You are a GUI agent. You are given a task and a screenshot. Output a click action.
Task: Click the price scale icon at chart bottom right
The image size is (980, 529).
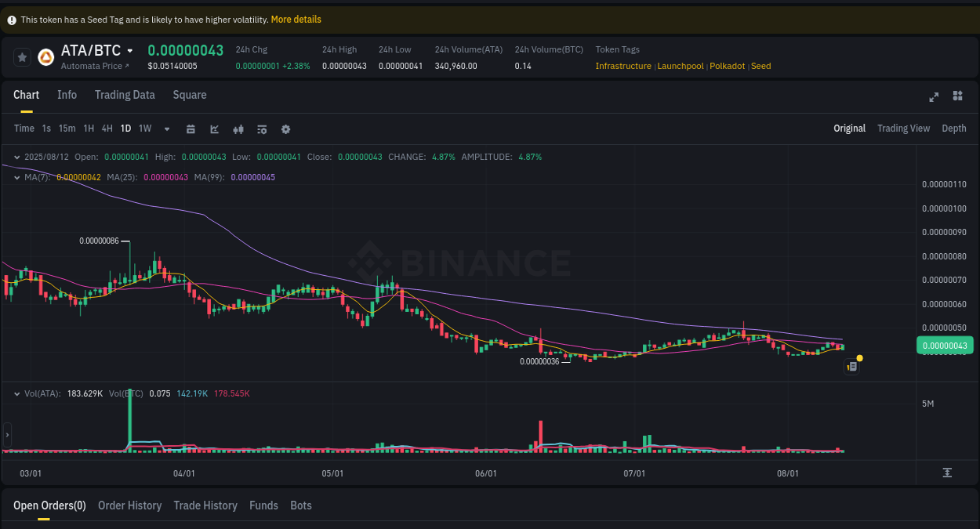[x=946, y=473]
